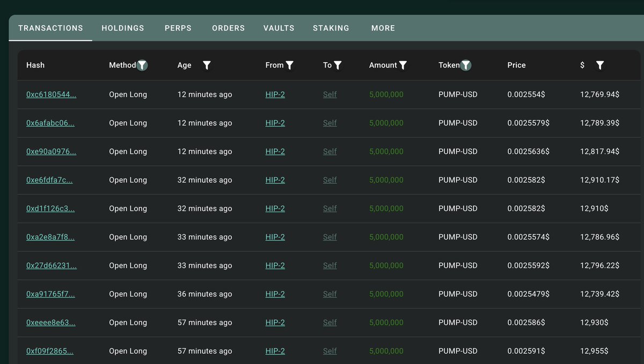Click HIP-2 link in 0xe6fdfa7c row

[275, 180]
